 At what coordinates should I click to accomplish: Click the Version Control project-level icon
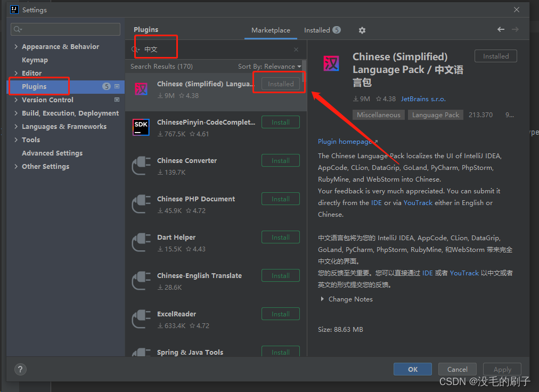pyautogui.click(x=117, y=100)
